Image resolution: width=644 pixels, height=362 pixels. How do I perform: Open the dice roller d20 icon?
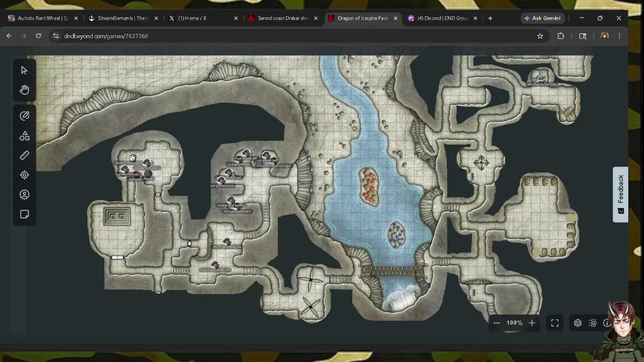pyautogui.click(x=578, y=323)
